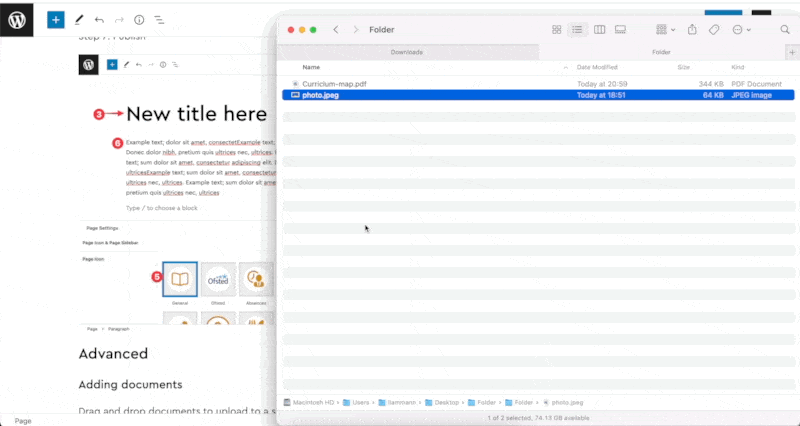Switch Finder to gallery view
Screen dimensions: 800x426
(x=620, y=30)
